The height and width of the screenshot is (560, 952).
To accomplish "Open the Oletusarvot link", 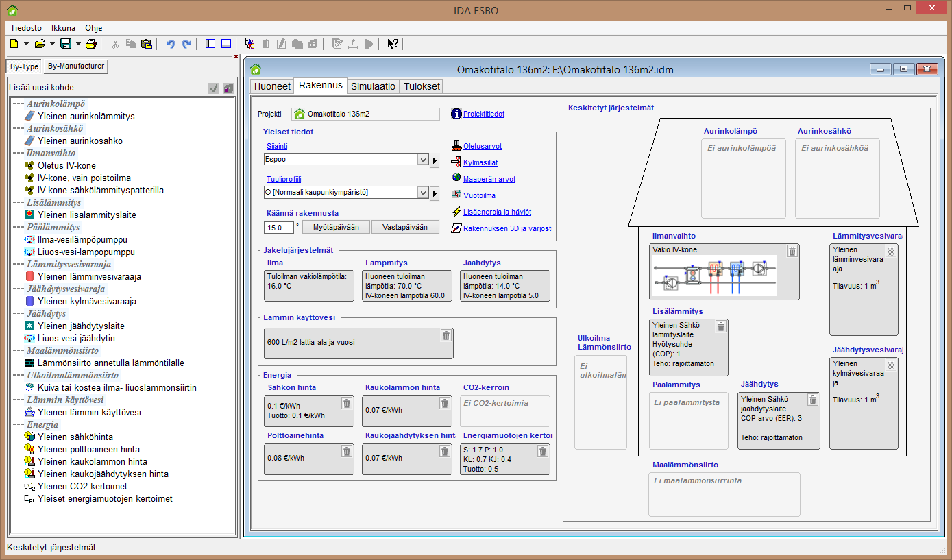I will pyautogui.click(x=483, y=146).
